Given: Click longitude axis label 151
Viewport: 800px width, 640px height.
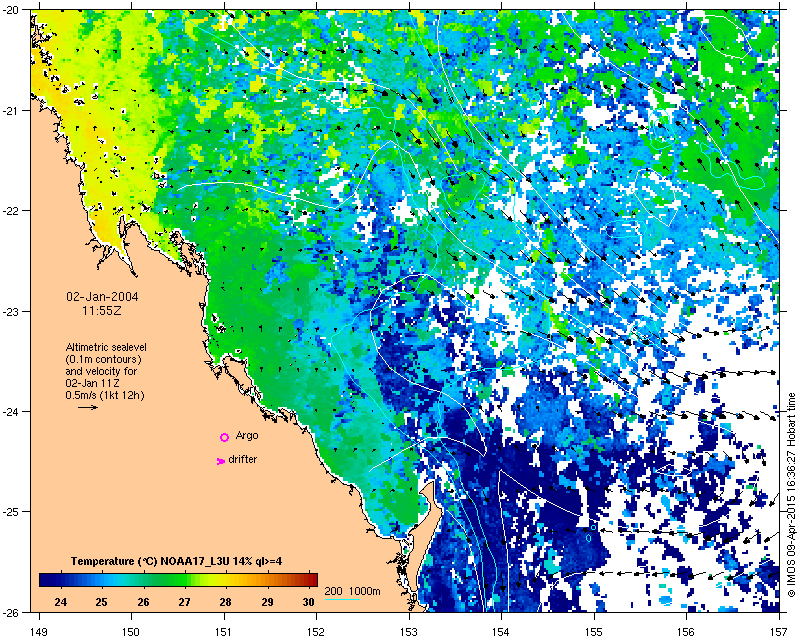Looking at the screenshot, I should coord(224,631).
